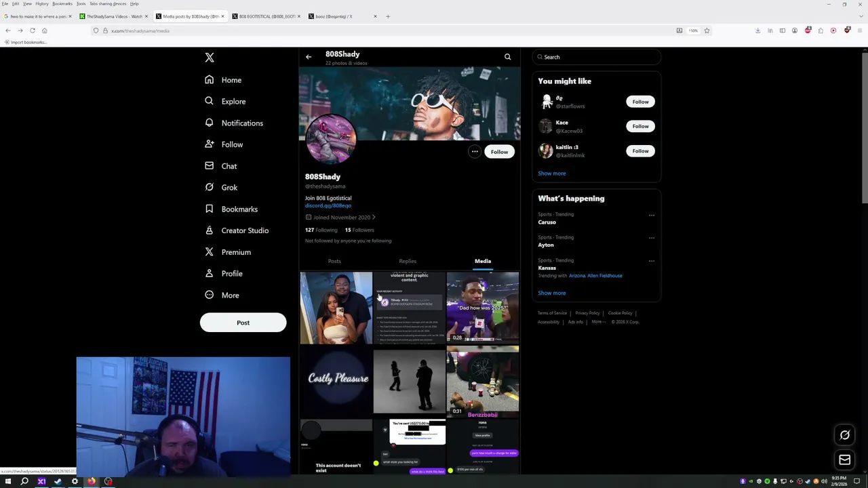The image size is (868, 488).
Task: Click the address bar URL
Action: tap(140, 31)
